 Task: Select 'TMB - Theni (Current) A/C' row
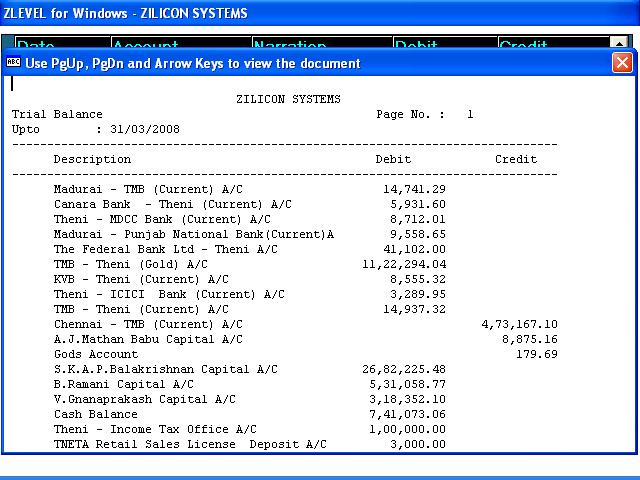pos(141,309)
